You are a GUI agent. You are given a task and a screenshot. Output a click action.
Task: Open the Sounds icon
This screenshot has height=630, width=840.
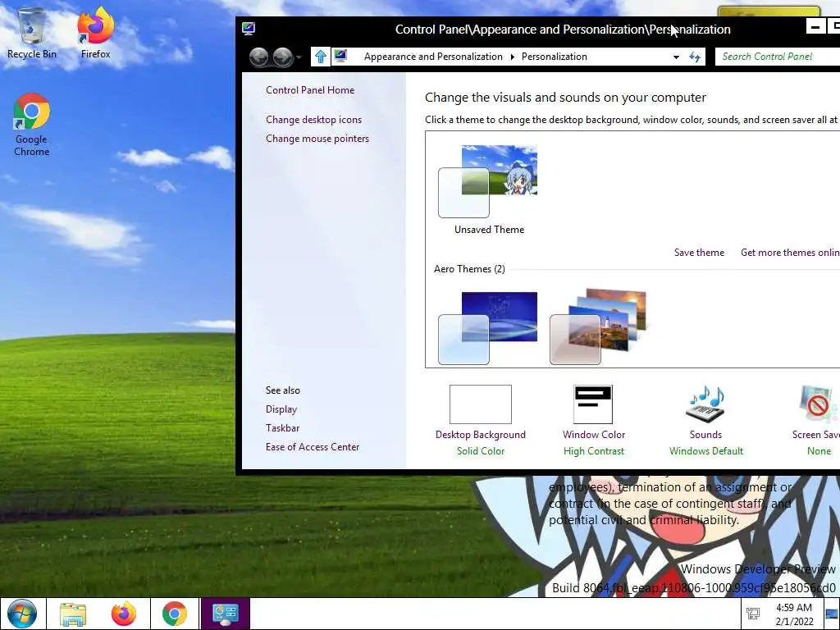point(705,404)
